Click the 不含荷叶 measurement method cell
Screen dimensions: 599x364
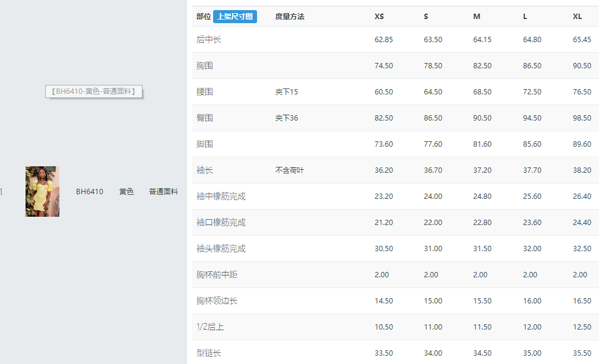tap(290, 170)
